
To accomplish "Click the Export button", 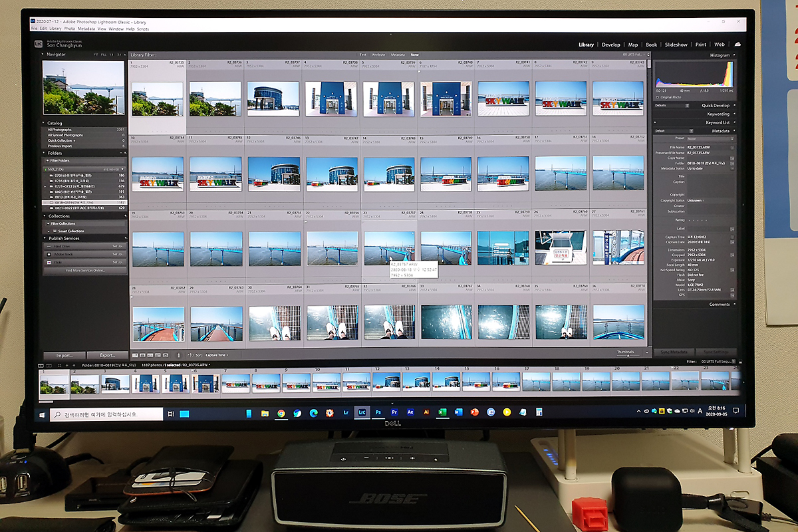I will point(106,355).
